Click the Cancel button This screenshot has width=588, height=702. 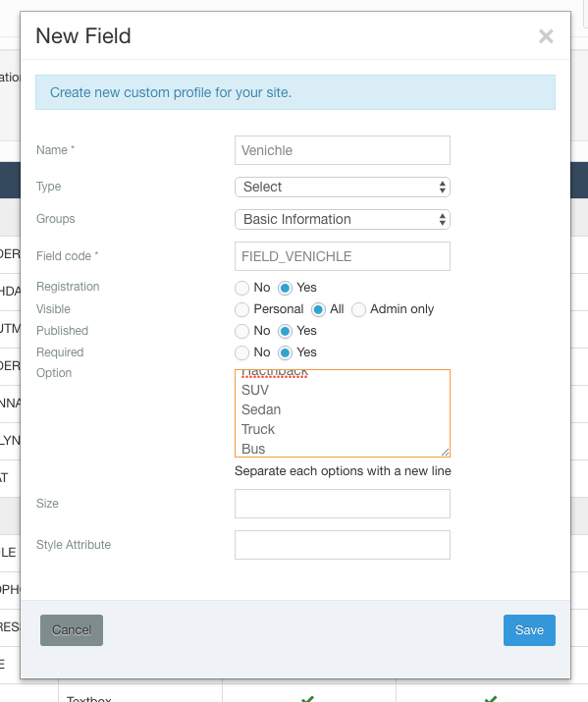click(72, 630)
